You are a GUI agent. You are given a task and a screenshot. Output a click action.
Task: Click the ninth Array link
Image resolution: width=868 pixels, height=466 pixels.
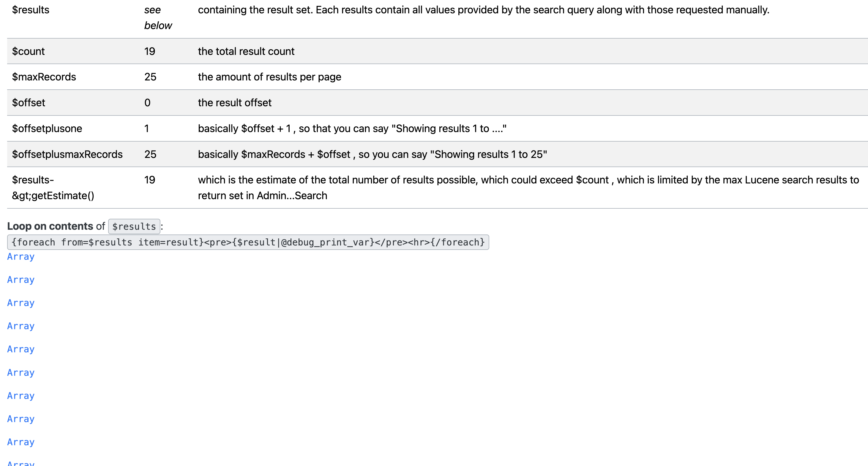click(21, 442)
